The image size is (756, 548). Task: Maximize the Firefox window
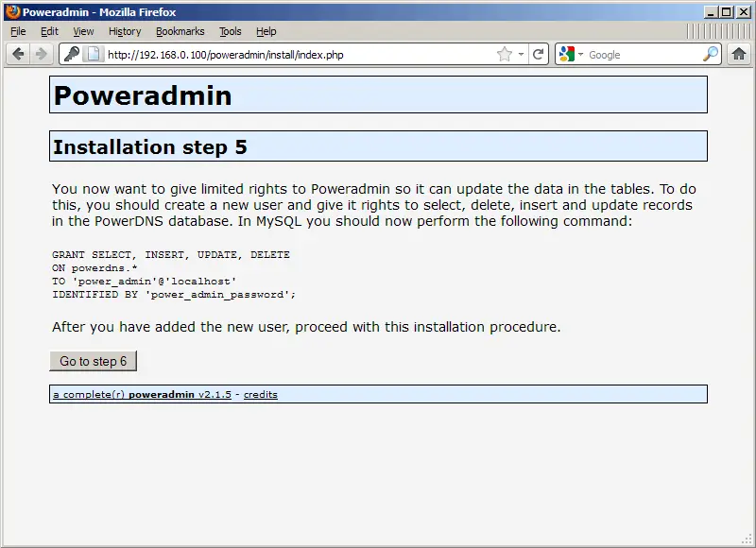coord(726,12)
